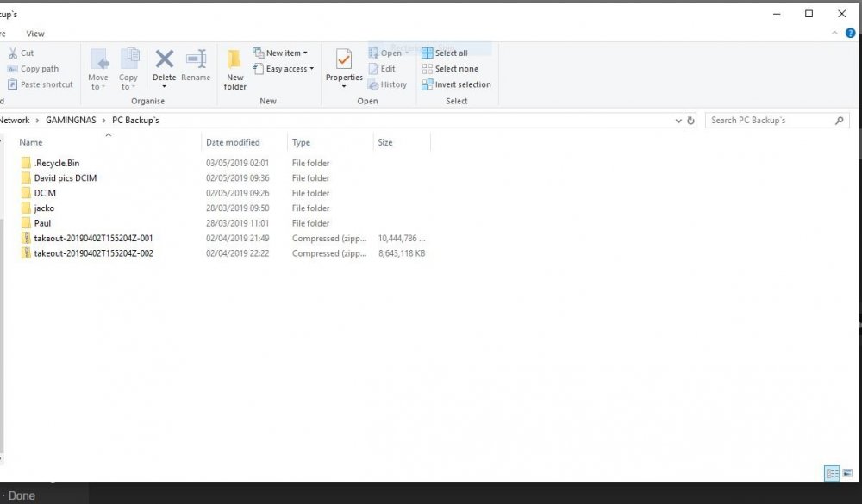Sort by the Date modified column

coord(233,142)
